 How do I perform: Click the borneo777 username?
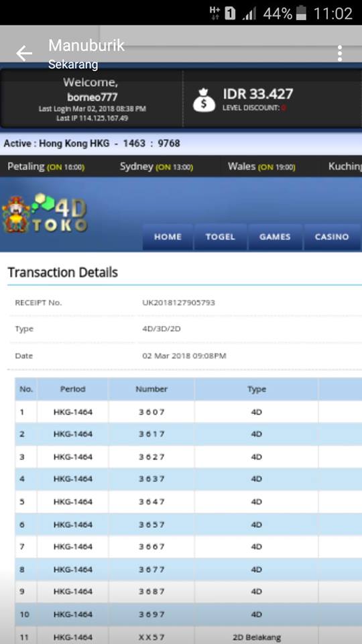coord(92,97)
